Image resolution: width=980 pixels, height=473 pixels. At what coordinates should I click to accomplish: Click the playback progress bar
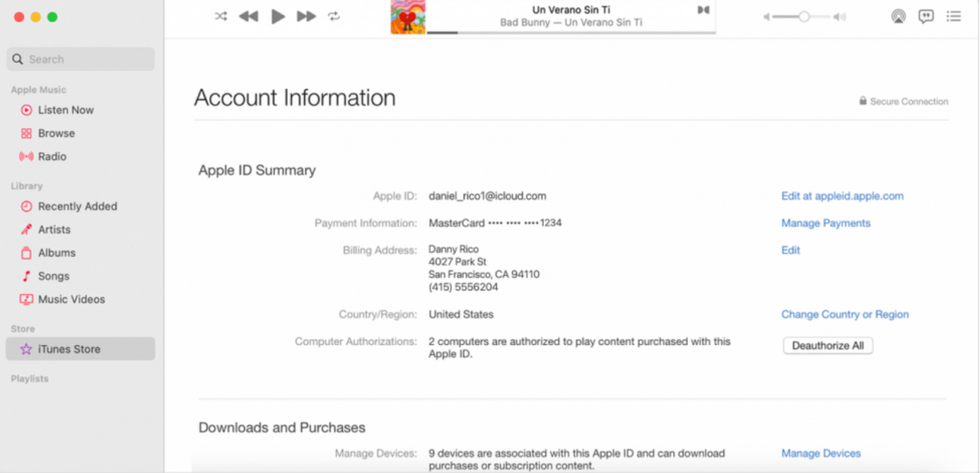click(572, 33)
